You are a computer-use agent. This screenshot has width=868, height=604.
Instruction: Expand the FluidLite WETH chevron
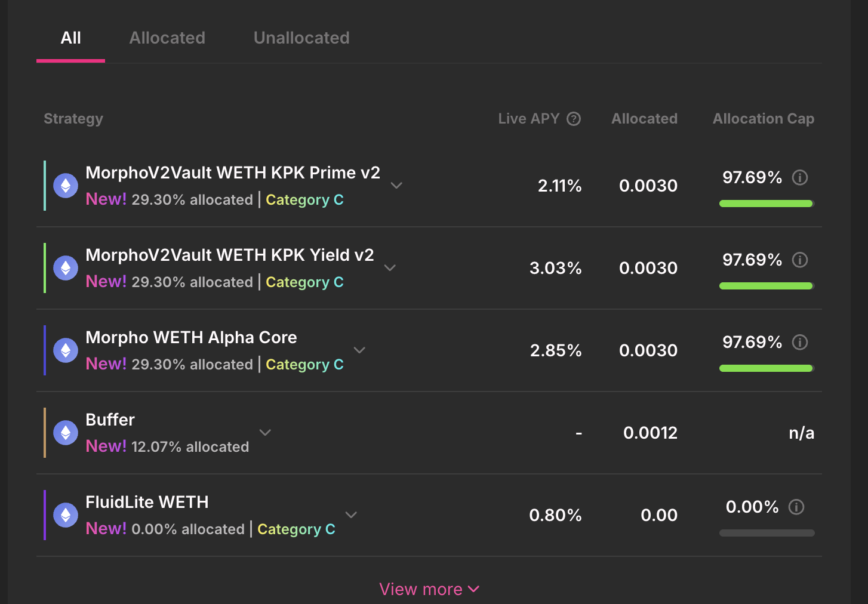(351, 515)
